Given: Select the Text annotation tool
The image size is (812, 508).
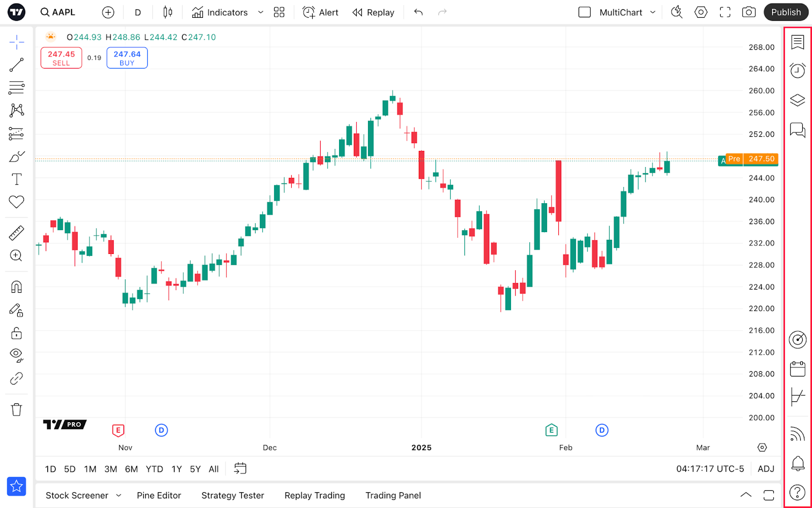Looking at the screenshot, I should click(x=16, y=179).
